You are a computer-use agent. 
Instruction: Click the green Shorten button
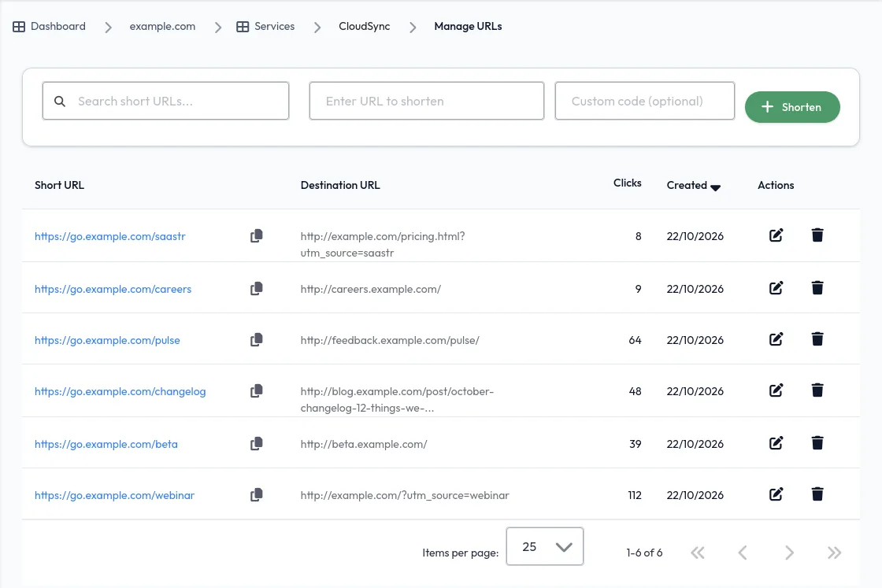click(x=792, y=107)
